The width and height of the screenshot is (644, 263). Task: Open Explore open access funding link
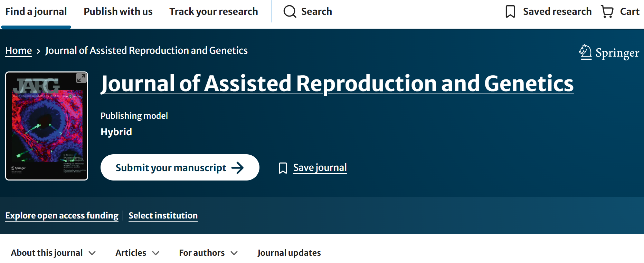[x=62, y=216]
